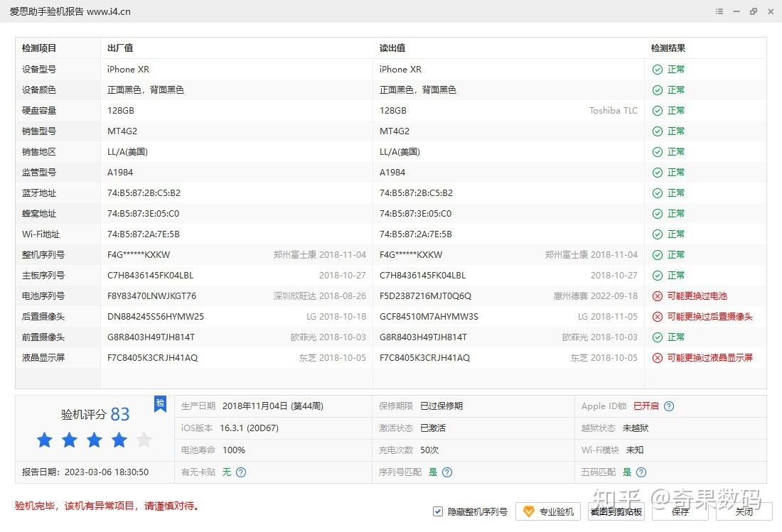
Task: Click green check icon in 销售地区 row
Action: point(658,151)
